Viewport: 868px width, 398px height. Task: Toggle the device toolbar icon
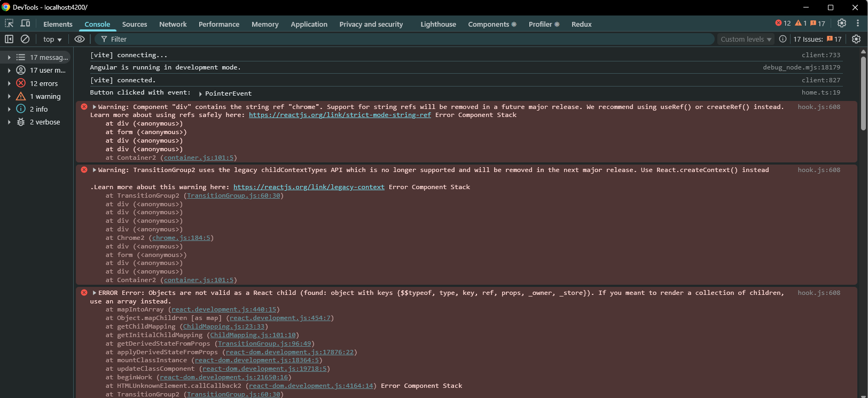[x=25, y=24]
